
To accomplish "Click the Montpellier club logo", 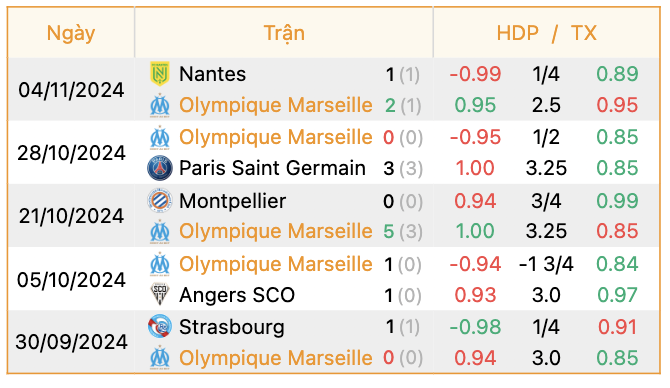I will [160, 200].
